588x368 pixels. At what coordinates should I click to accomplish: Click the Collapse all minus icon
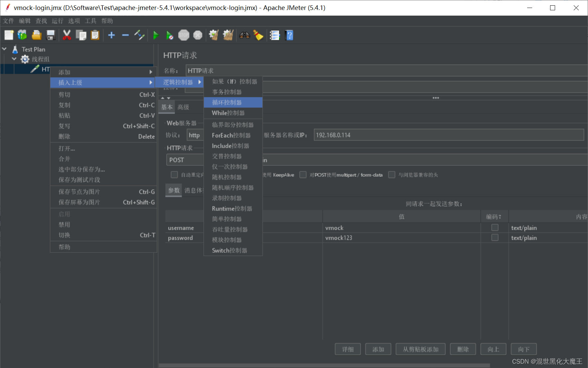tap(125, 35)
